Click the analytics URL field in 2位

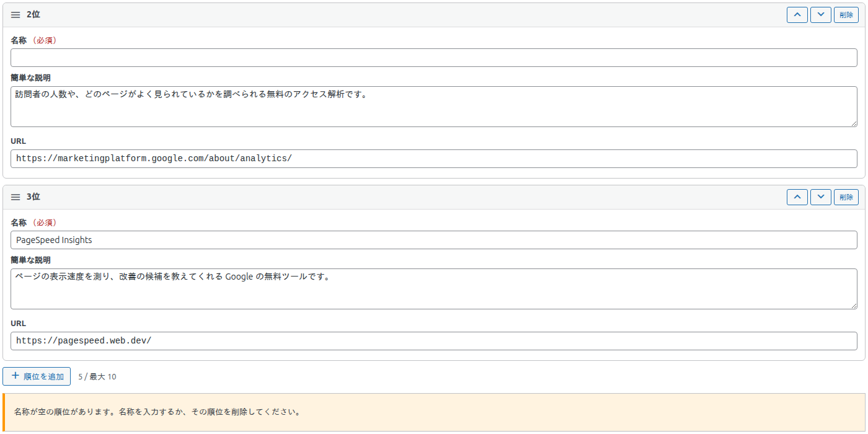[x=434, y=159]
